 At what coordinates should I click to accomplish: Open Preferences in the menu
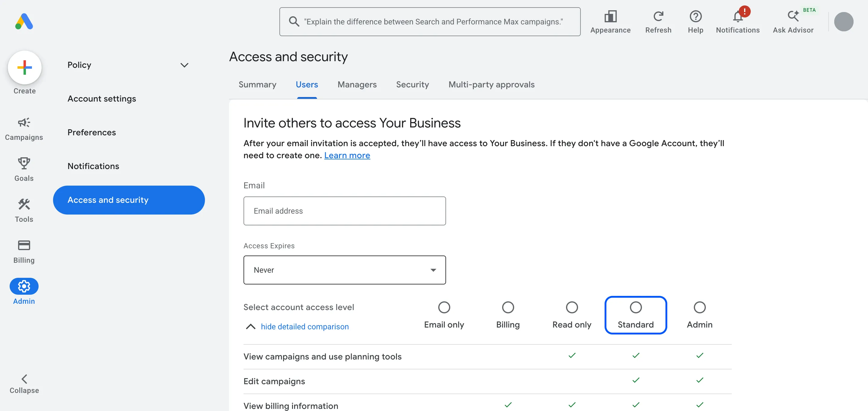click(91, 132)
